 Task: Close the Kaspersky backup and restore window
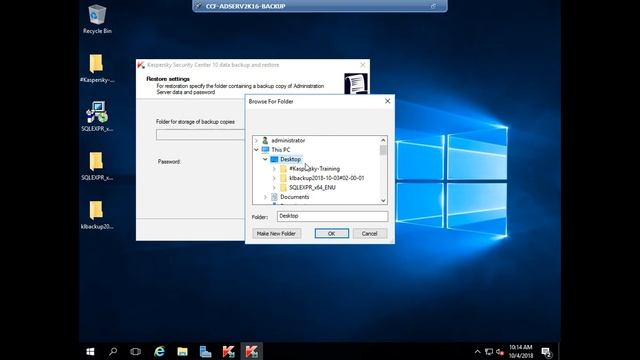coord(362,65)
